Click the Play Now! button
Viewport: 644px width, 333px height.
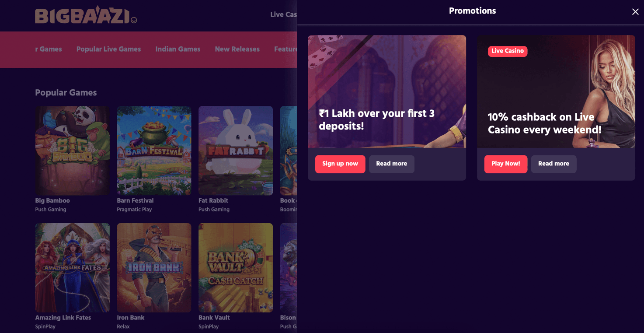[506, 164]
